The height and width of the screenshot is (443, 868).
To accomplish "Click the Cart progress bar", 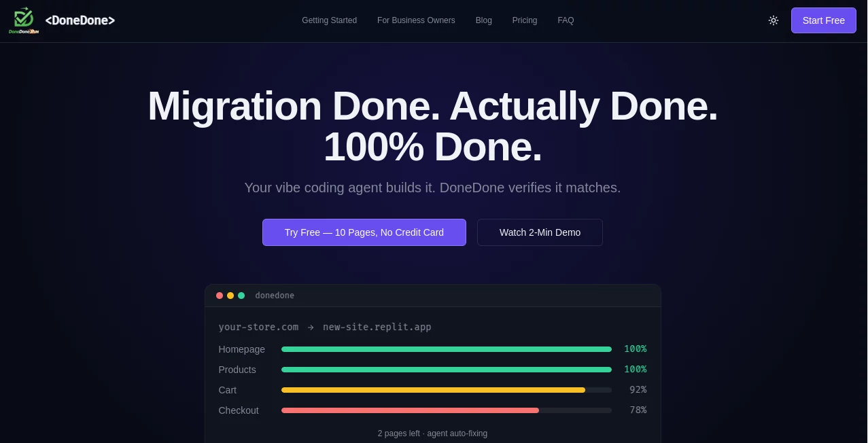I will point(447,390).
